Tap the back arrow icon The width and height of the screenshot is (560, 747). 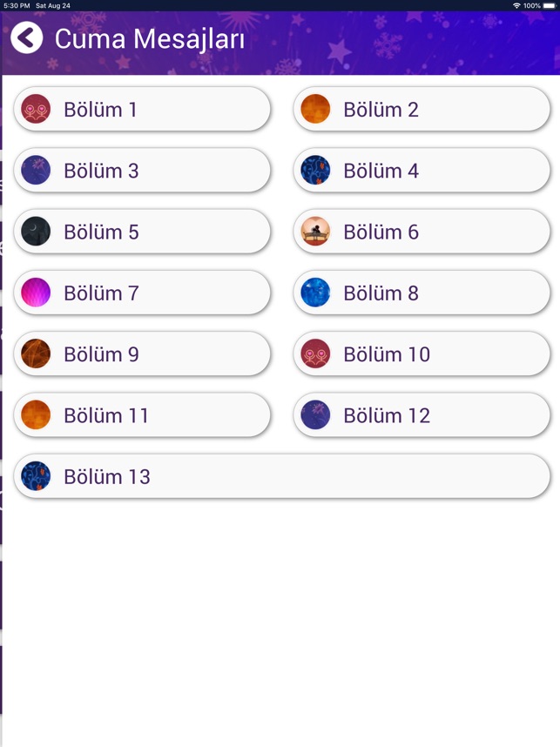[x=27, y=37]
